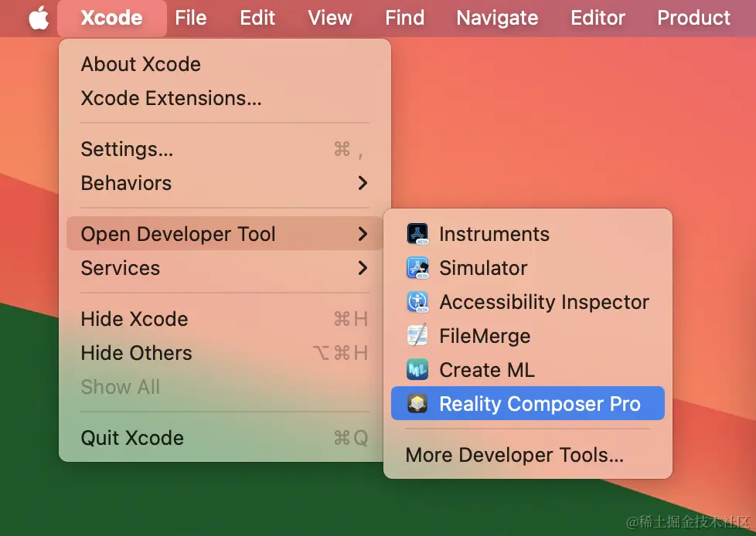Viewport: 756px width, 536px height.
Task: Open the Apple logo menu
Action: [39, 18]
